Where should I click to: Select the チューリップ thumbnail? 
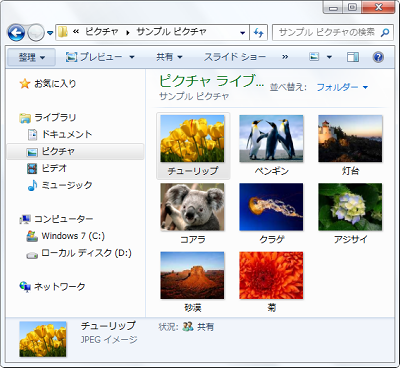pyautogui.click(x=192, y=139)
